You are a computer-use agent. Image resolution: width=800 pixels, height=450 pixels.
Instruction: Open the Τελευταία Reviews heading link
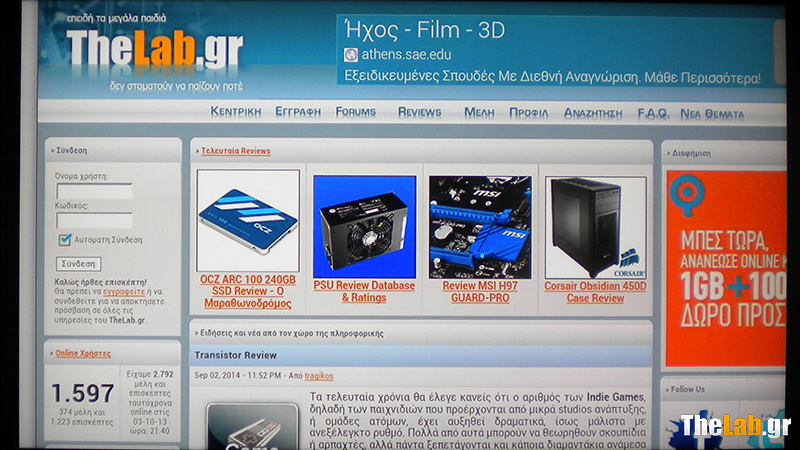click(236, 151)
